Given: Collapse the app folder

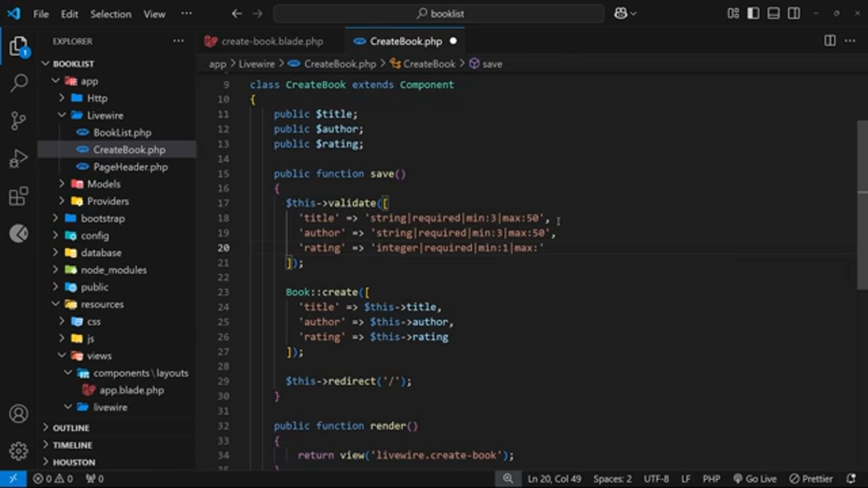Looking at the screenshot, I should pos(89,81).
